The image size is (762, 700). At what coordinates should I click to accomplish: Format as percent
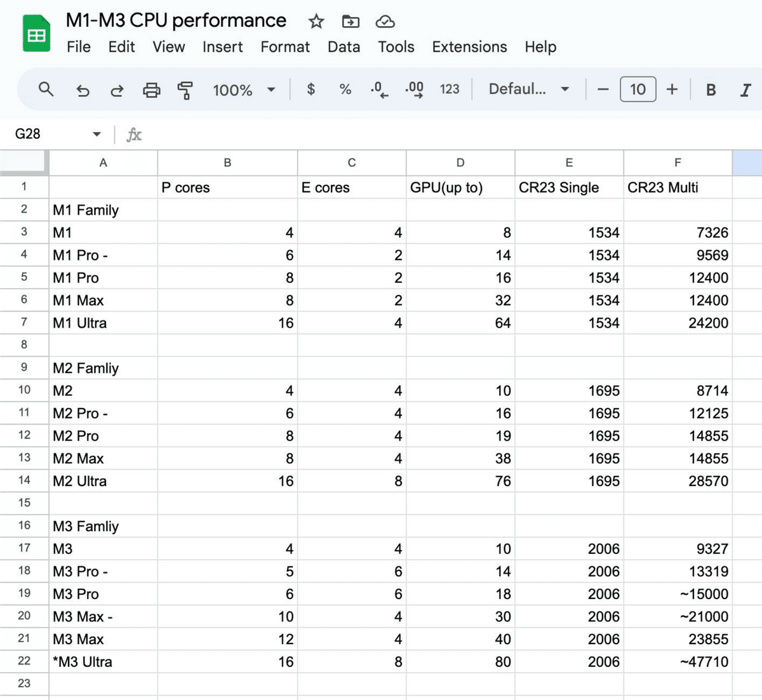345,89
